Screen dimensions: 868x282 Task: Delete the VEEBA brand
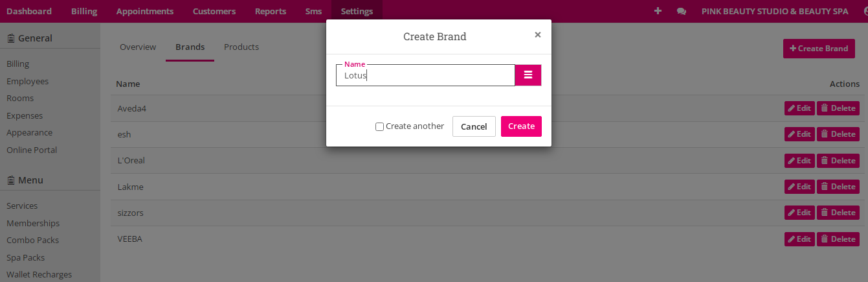[838, 239]
